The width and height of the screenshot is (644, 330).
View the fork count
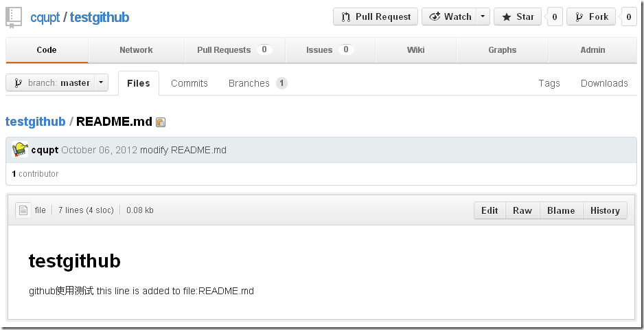tap(629, 17)
